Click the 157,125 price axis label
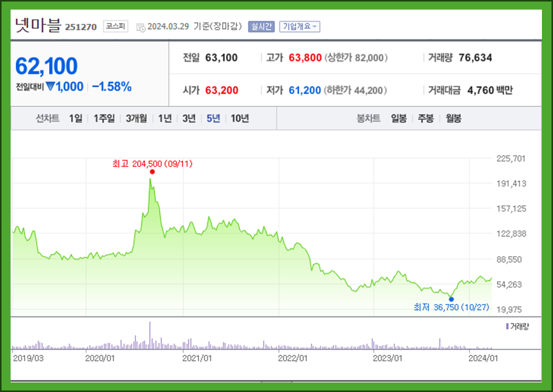Image resolution: width=553 pixels, height=392 pixels. (x=511, y=209)
